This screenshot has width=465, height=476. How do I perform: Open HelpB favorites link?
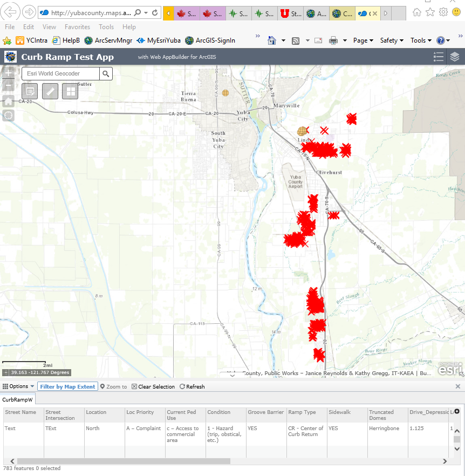[66, 40]
